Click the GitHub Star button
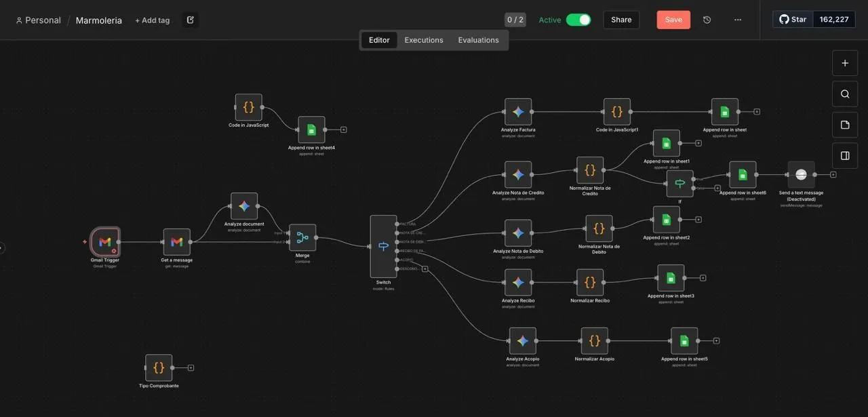Image resolution: width=868 pixels, height=417 pixels. 793,19
